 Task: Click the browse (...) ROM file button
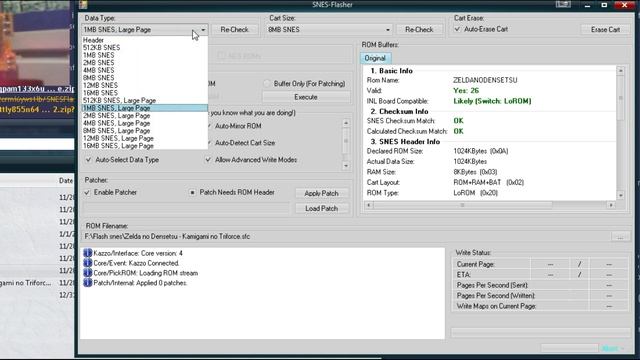coord(620,237)
